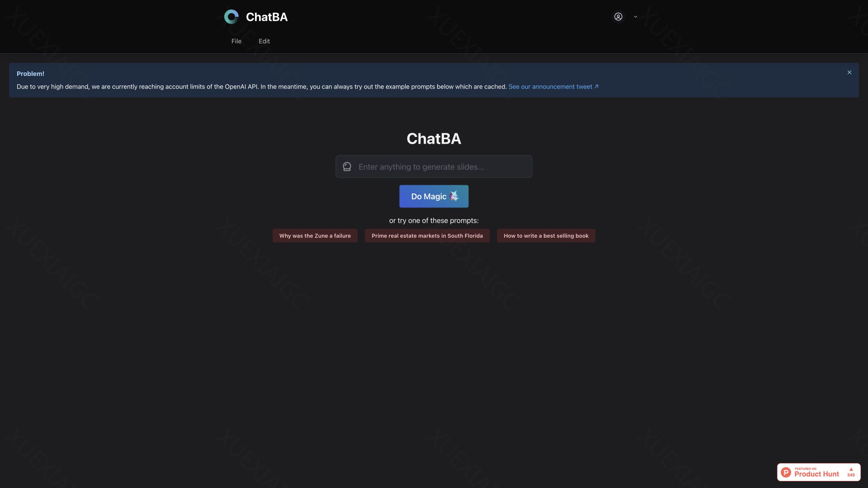Try the 'Why was the Zune a failure' prompt

point(315,236)
